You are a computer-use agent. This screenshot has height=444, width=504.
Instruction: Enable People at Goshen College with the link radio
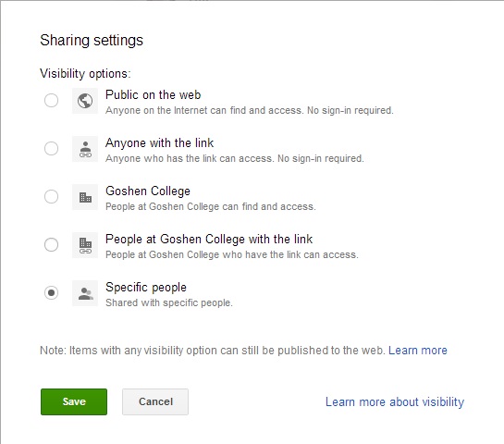coord(51,245)
